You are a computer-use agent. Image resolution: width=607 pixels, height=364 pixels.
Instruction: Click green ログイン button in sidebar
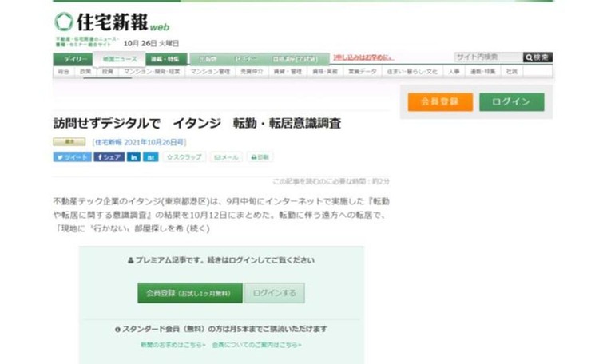[x=511, y=101]
